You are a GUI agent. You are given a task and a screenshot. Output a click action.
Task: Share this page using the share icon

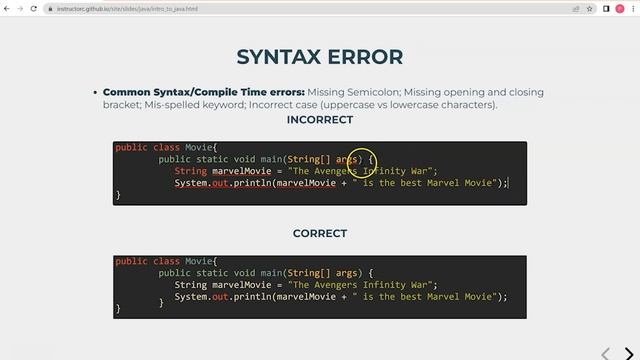point(576,9)
